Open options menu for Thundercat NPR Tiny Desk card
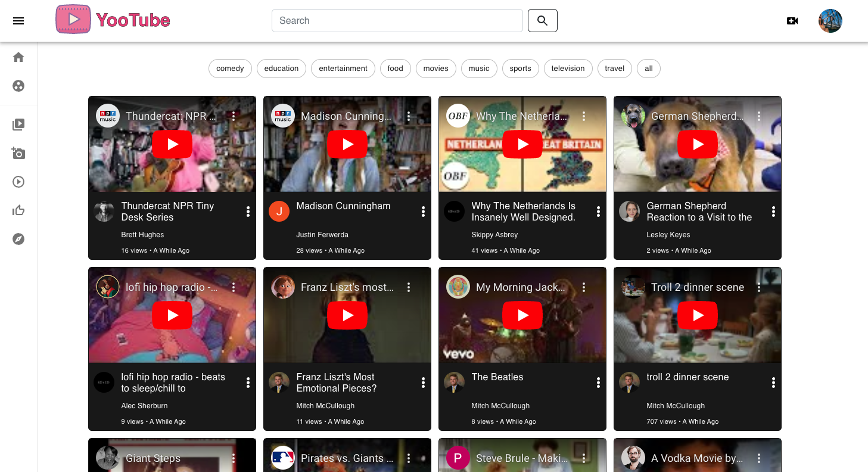 click(248, 212)
